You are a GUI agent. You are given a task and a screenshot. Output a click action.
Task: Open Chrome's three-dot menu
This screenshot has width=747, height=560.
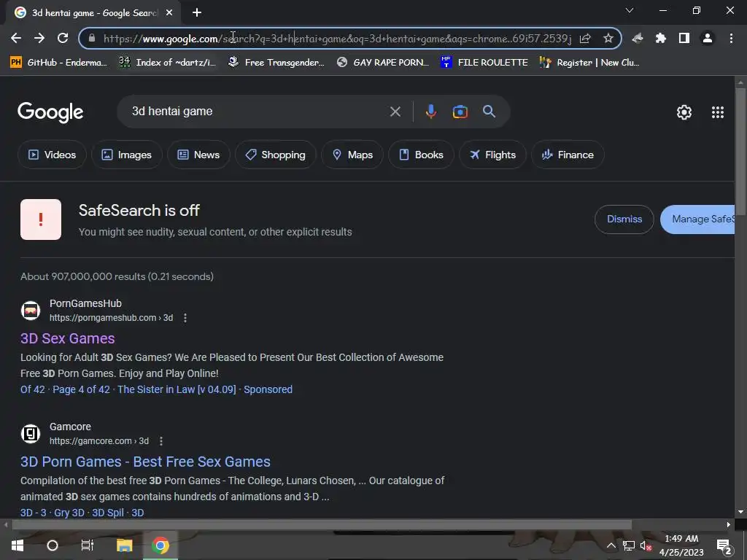[x=731, y=38]
